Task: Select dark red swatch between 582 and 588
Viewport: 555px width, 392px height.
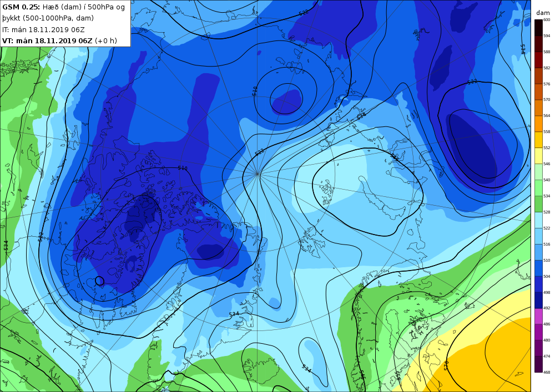Action: pos(538,60)
